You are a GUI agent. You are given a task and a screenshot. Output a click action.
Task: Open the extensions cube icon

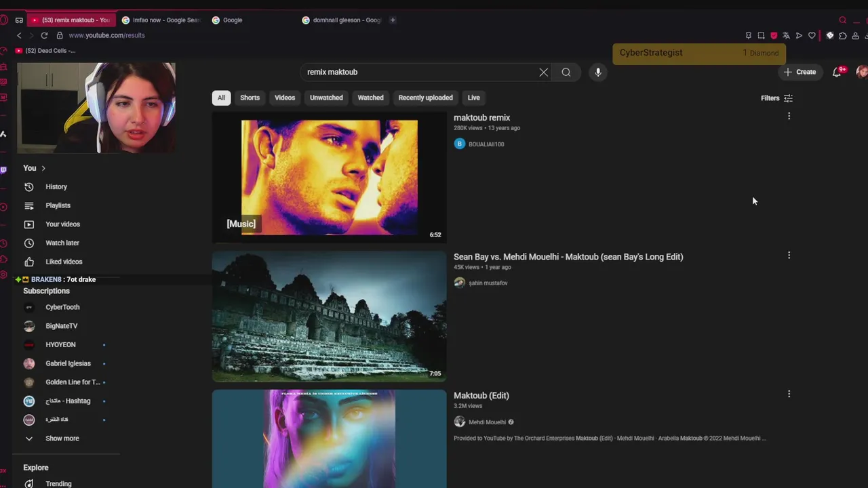point(842,35)
